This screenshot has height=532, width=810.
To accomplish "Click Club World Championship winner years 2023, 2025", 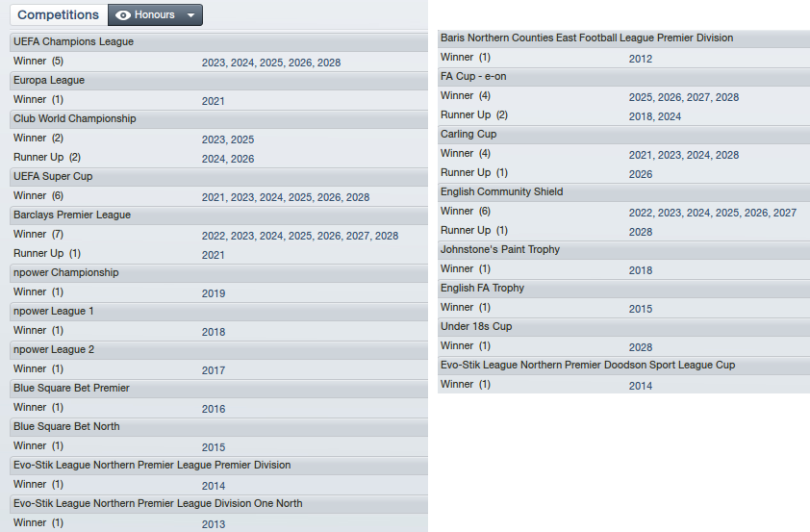I will (x=228, y=139).
